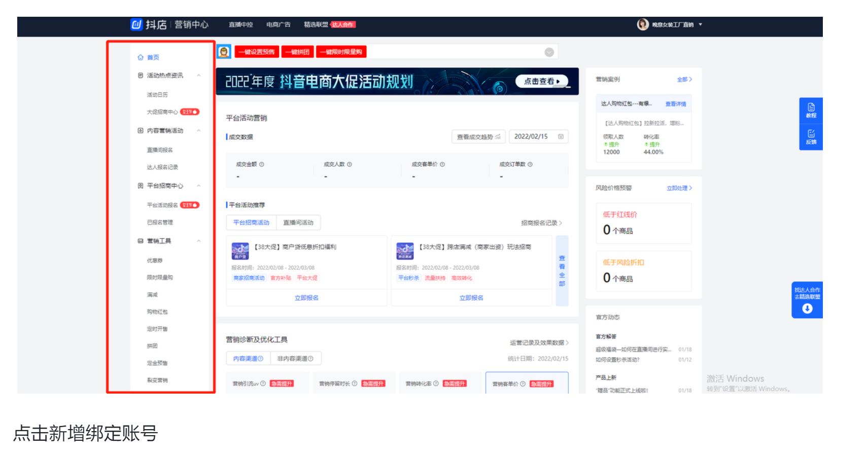The image size is (868, 456).
Task: Click the info icon beside 成交金额
Action: click(262, 164)
